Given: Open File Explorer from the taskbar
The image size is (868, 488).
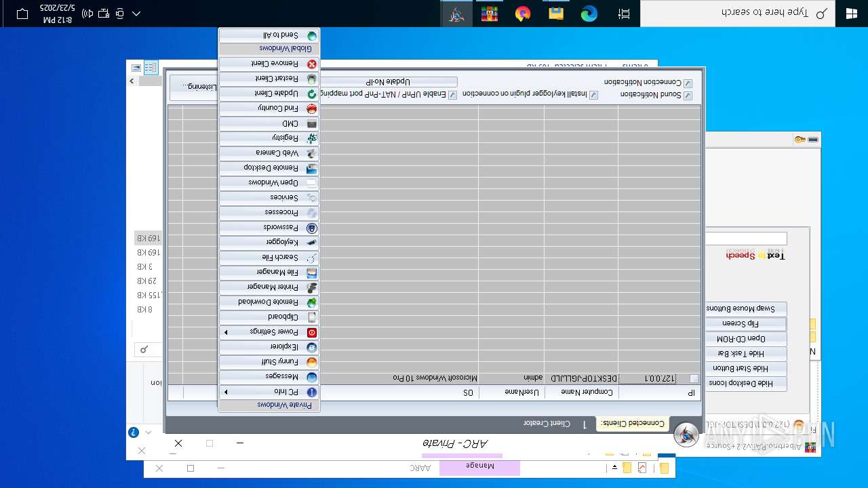Looking at the screenshot, I should click(556, 14).
